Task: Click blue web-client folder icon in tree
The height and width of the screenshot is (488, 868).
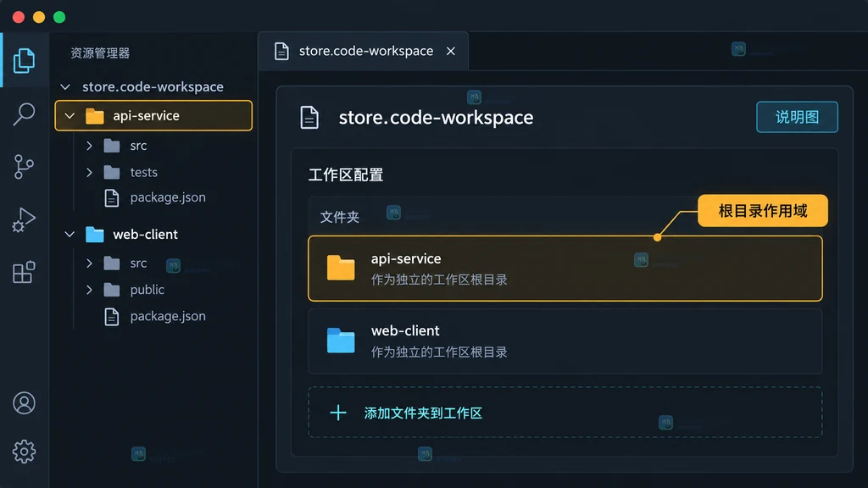Action: tap(95, 235)
